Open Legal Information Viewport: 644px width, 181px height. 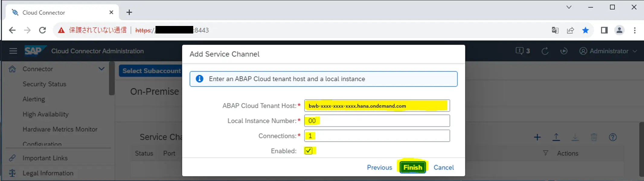coord(48,173)
